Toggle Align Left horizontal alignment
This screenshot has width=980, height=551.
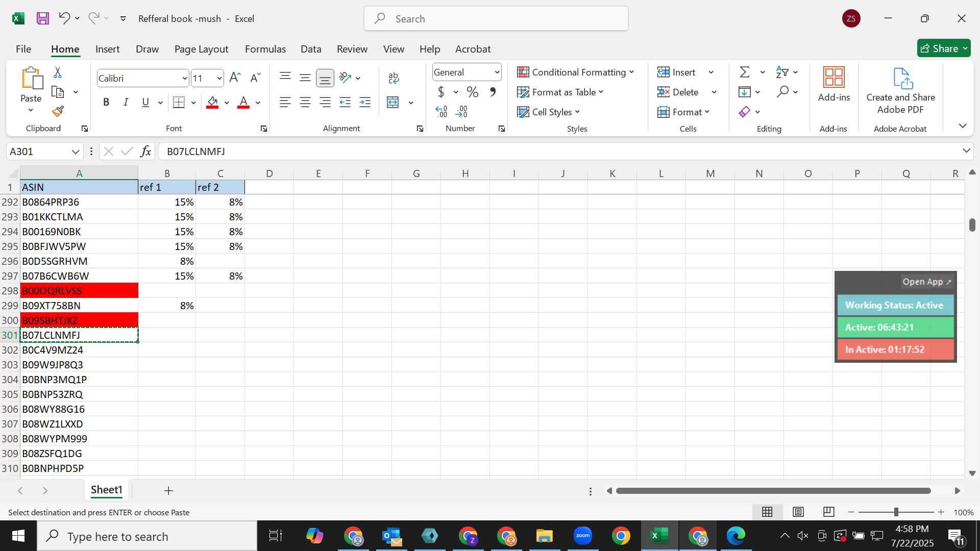(285, 103)
